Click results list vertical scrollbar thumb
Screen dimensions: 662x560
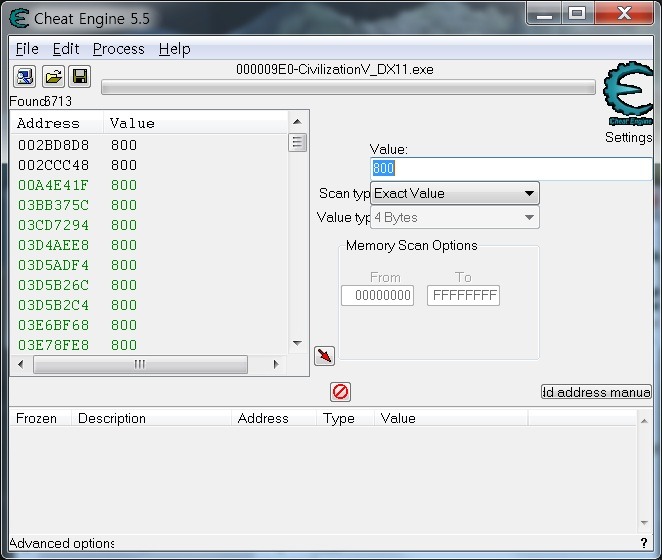[297, 142]
